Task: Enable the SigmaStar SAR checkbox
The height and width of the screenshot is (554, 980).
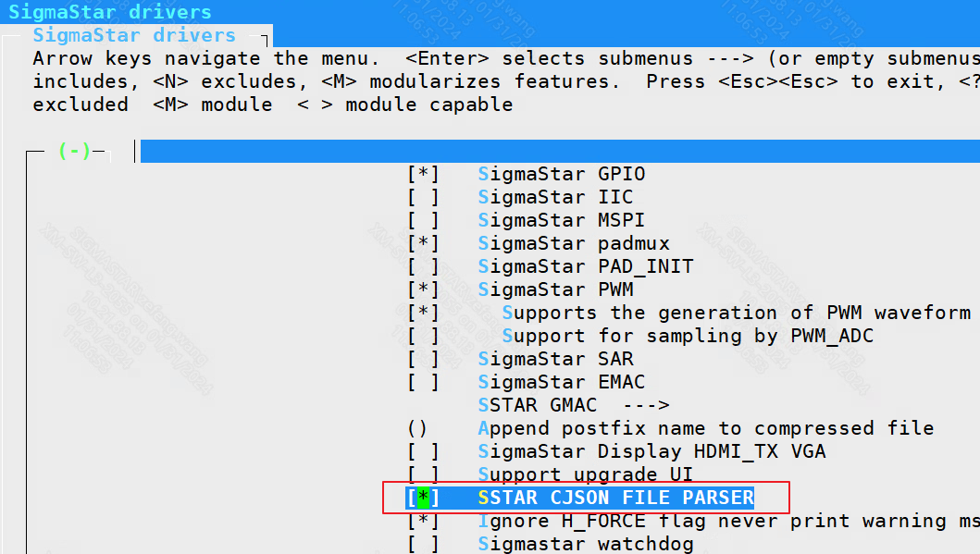Action: [x=423, y=359]
